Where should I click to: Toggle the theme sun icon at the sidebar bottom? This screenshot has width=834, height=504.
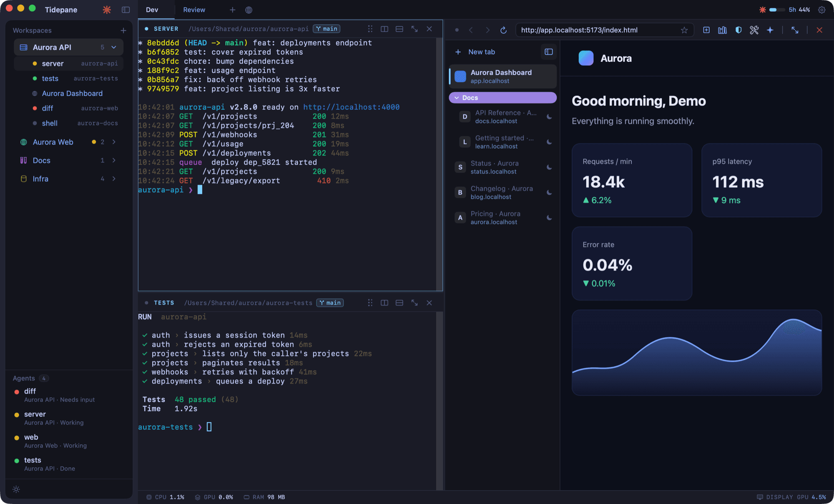16,489
